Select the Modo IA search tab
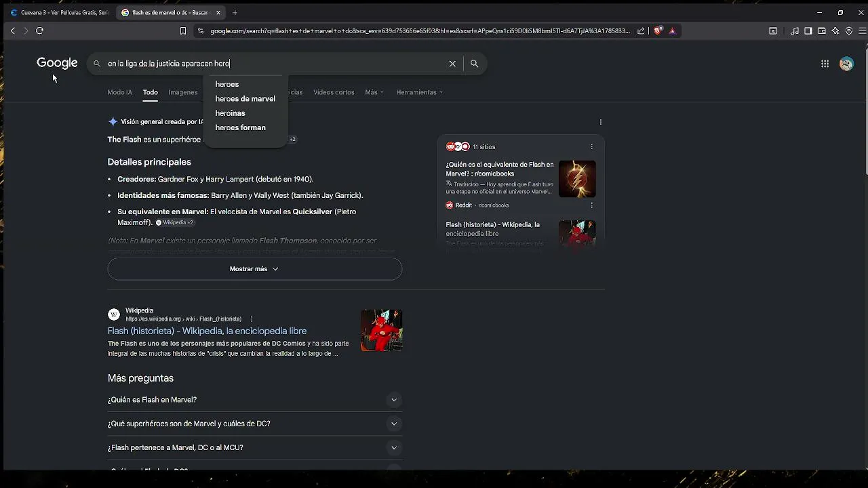The width and height of the screenshot is (868, 488). pos(119,92)
